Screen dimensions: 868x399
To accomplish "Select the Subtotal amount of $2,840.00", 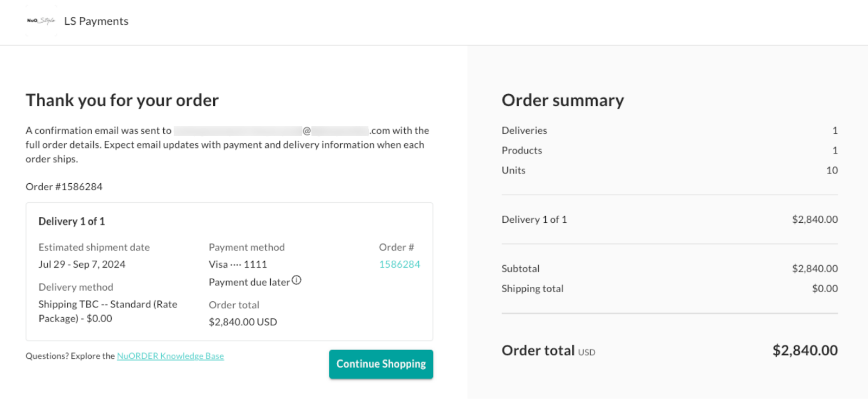I will pos(814,268).
